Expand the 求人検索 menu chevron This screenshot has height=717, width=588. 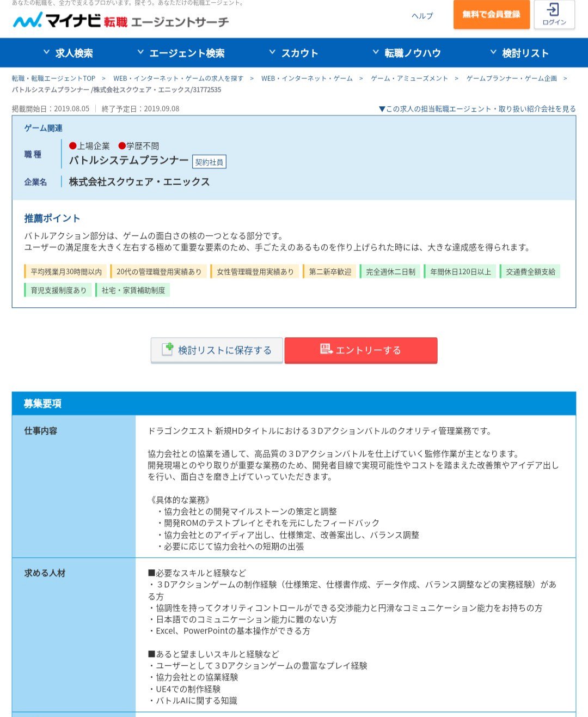pyautogui.click(x=46, y=52)
